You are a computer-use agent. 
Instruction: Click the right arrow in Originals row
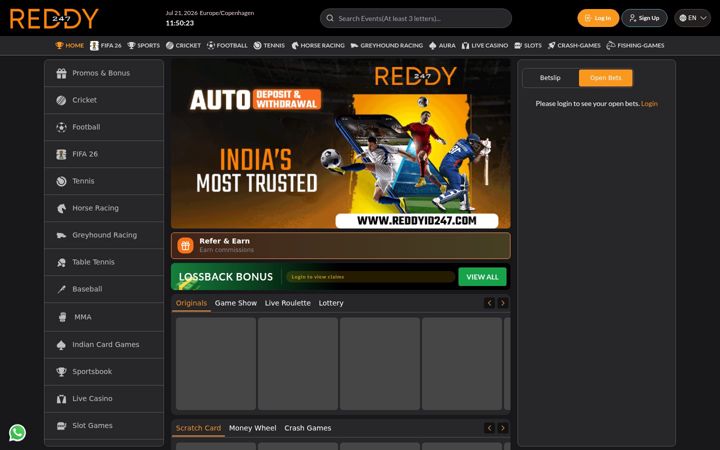pos(503,303)
